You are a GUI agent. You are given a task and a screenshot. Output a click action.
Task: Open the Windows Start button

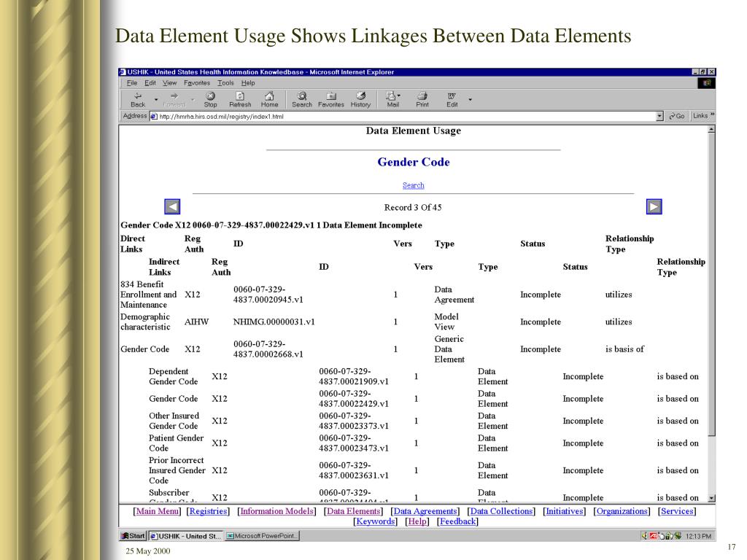(x=133, y=536)
